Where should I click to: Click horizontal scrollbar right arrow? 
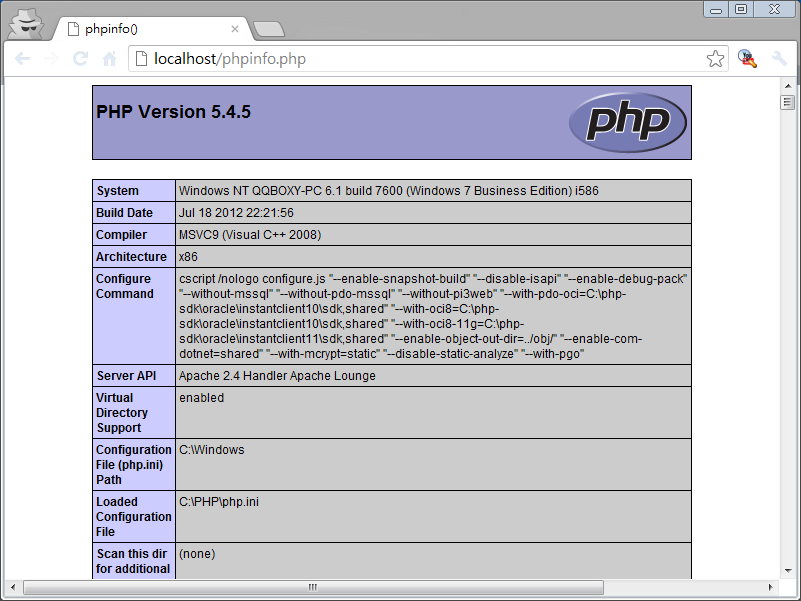pyautogui.click(x=771, y=587)
